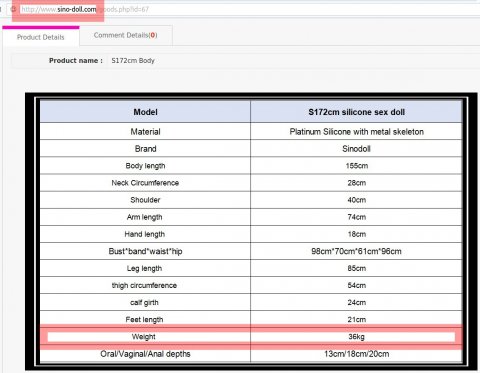Click the 'Material' row label
The height and width of the screenshot is (373, 480).
coord(145,132)
